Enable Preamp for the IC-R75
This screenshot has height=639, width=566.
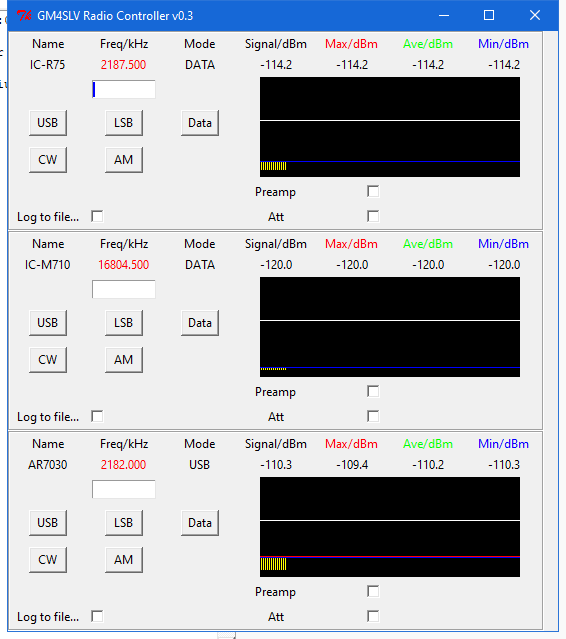[x=373, y=192]
